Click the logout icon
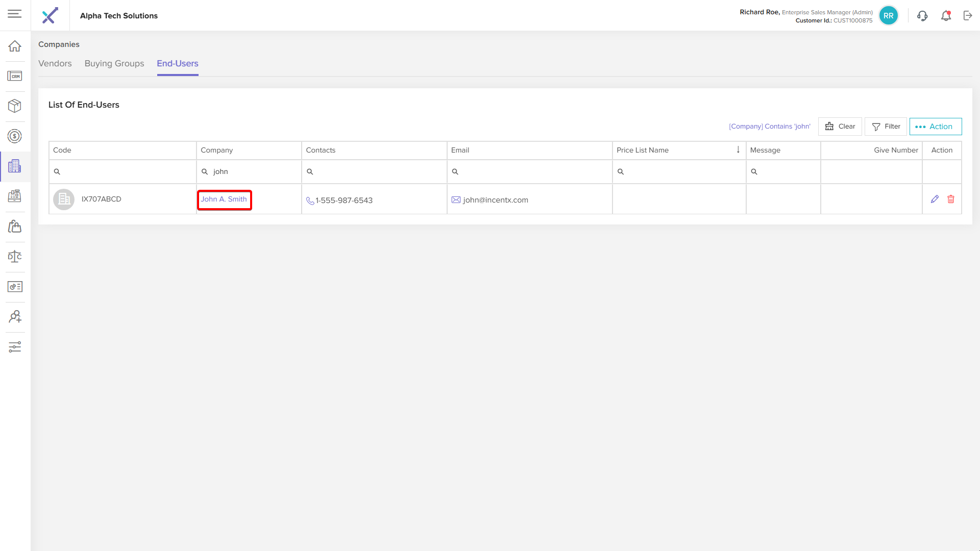This screenshot has width=980, height=551. coord(968,16)
